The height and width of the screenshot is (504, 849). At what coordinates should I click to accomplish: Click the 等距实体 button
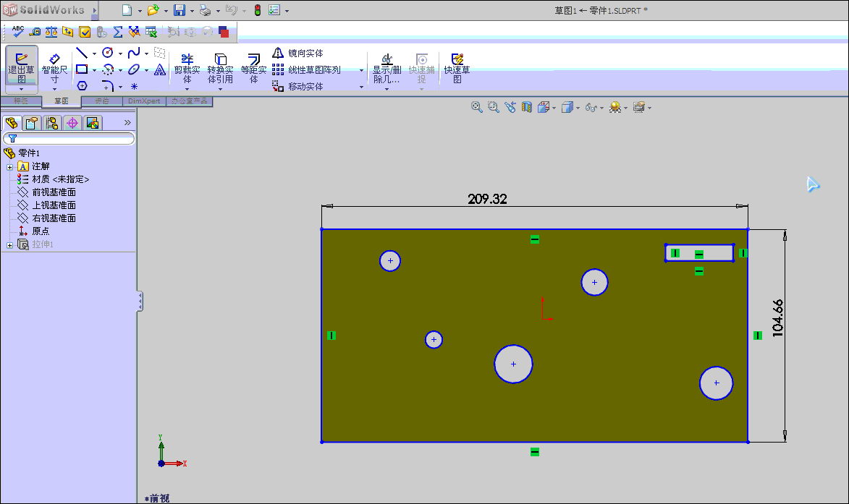[253, 68]
